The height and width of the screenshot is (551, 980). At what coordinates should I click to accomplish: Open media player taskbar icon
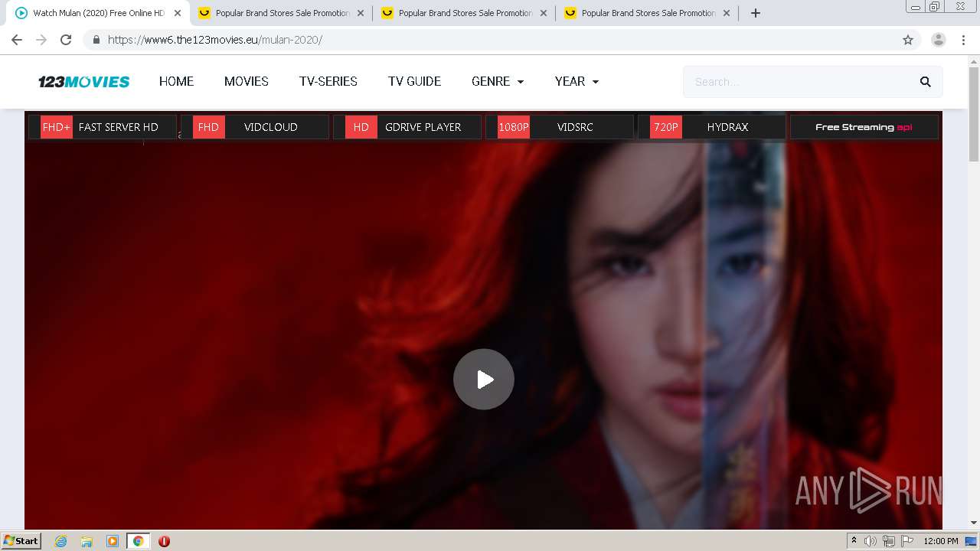(x=113, y=541)
